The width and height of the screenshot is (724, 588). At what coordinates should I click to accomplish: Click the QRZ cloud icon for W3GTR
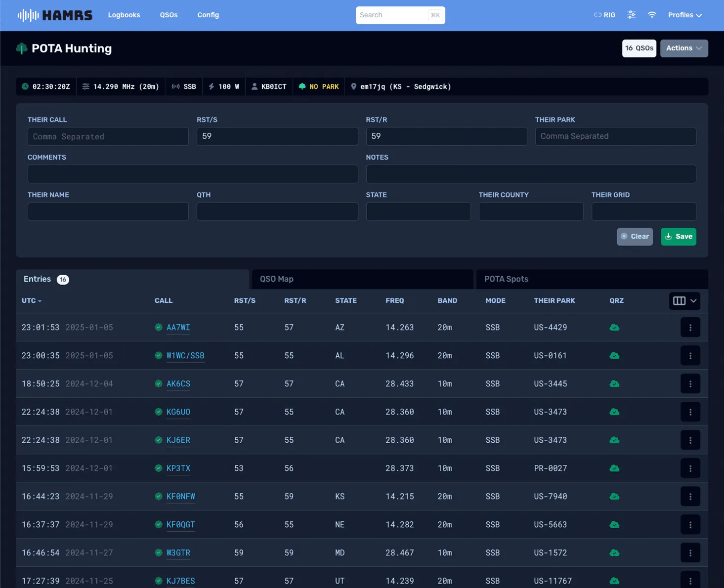pos(614,552)
